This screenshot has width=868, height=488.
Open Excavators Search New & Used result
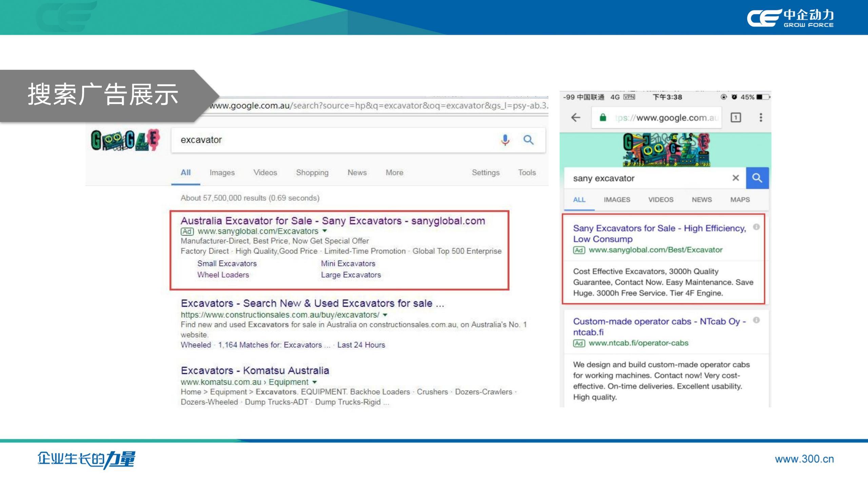(312, 303)
